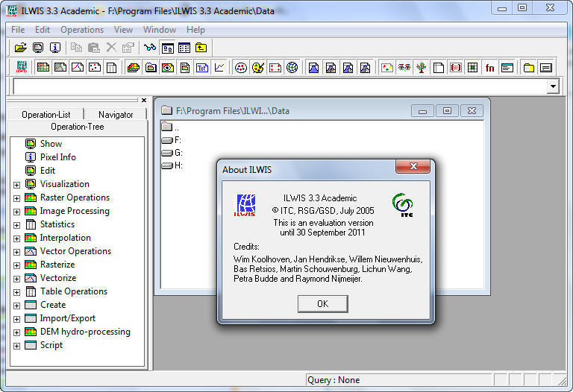Toggle the Point Map object type icon
This screenshot has width=573, height=392.
[95, 67]
